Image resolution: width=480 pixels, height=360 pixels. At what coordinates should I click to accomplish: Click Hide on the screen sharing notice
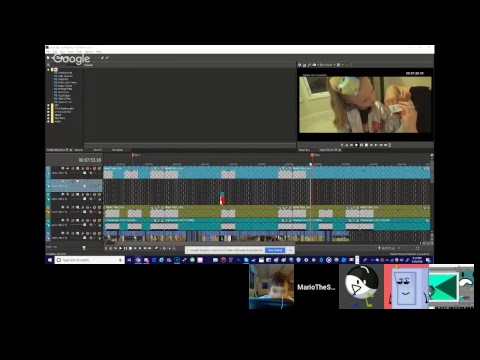(x=290, y=250)
